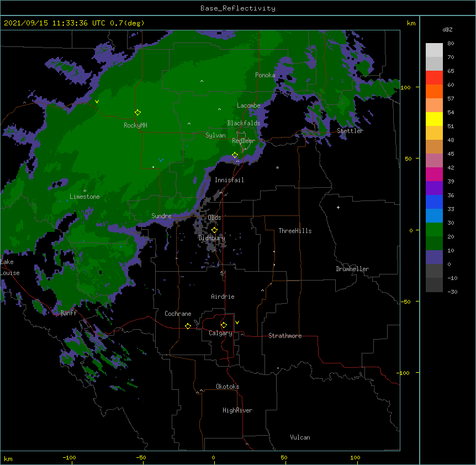Click the RockyMH label
This screenshot has width=476, height=465.
pos(135,125)
